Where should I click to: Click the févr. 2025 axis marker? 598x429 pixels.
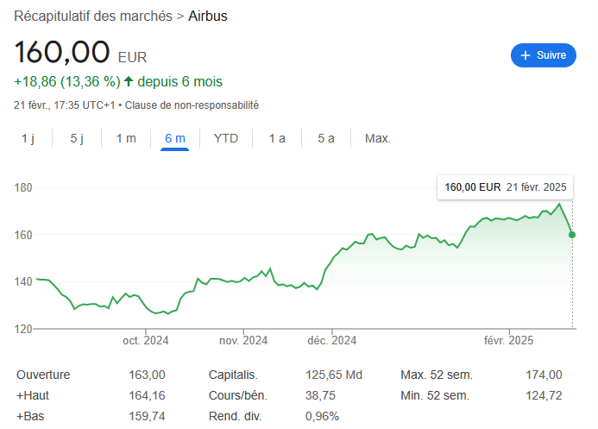(x=509, y=340)
